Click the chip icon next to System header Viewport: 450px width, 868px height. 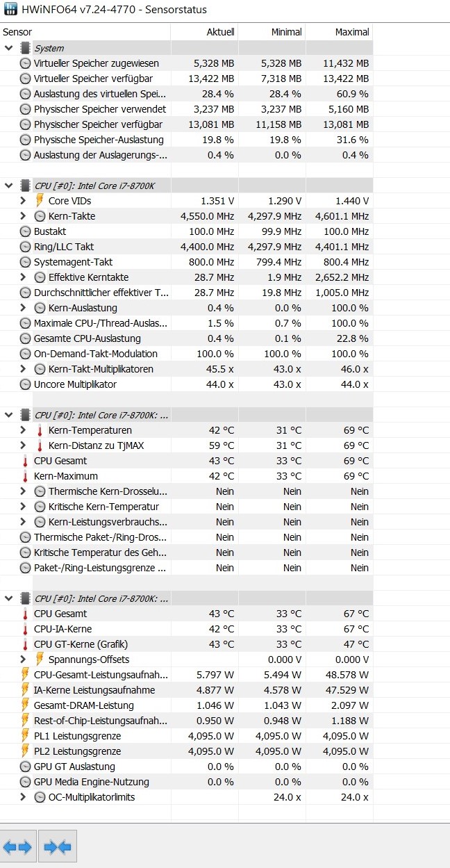[25, 48]
